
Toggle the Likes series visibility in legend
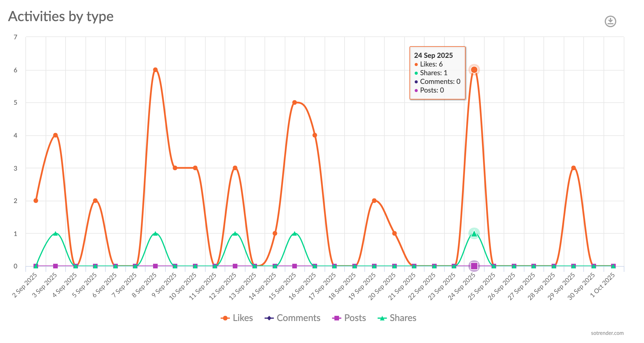coord(243,318)
